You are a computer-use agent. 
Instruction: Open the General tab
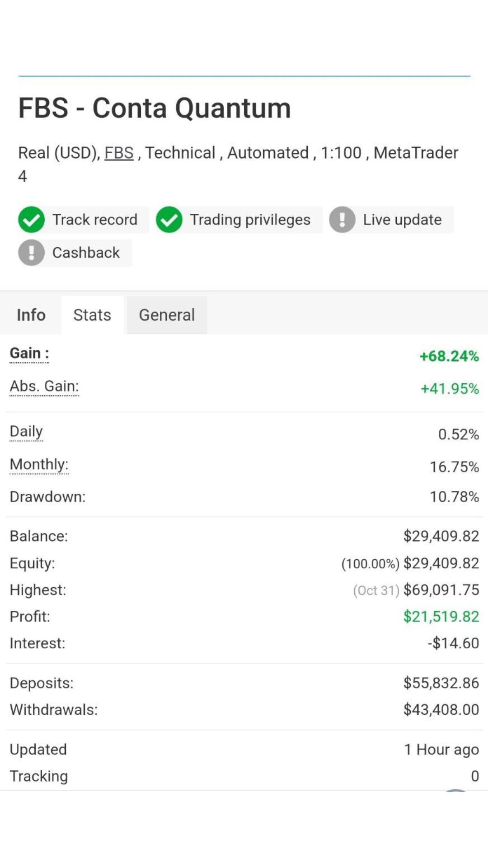tap(167, 315)
